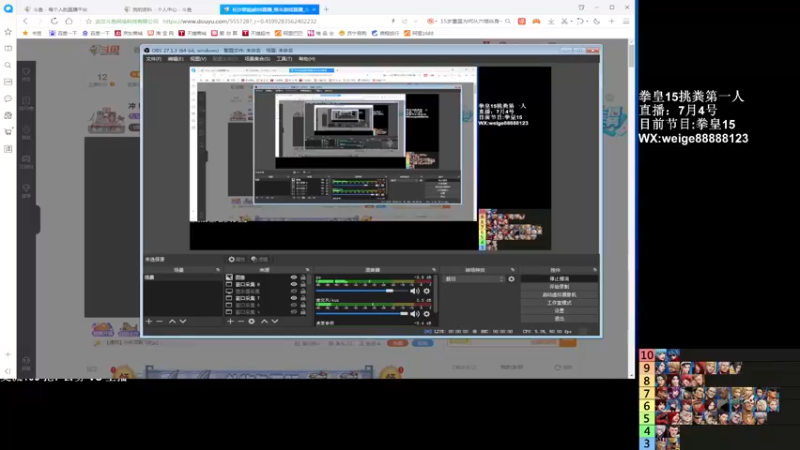Add a scene with the scenes plus icon
Screen dimensions: 800x450
coord(149,321)
